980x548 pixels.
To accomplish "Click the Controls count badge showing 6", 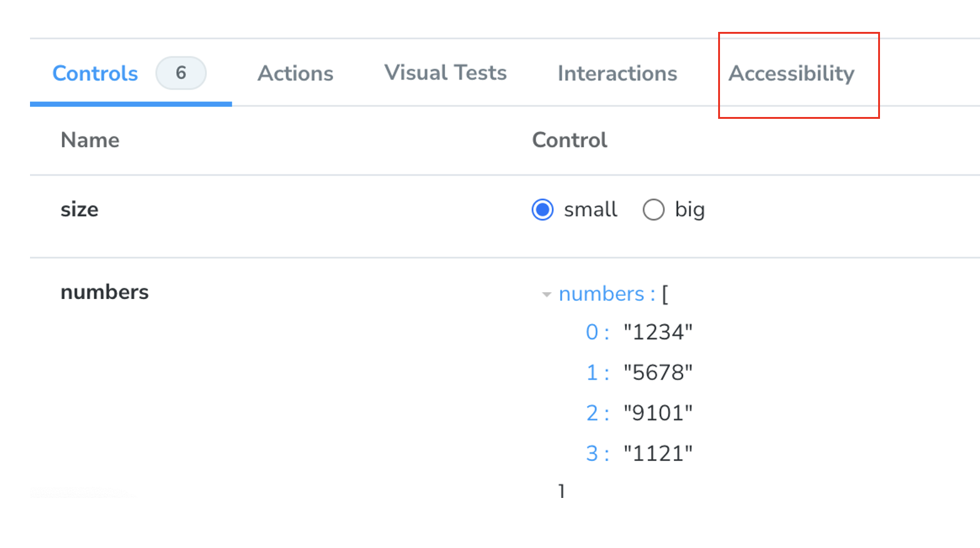I will click(181, 73).
